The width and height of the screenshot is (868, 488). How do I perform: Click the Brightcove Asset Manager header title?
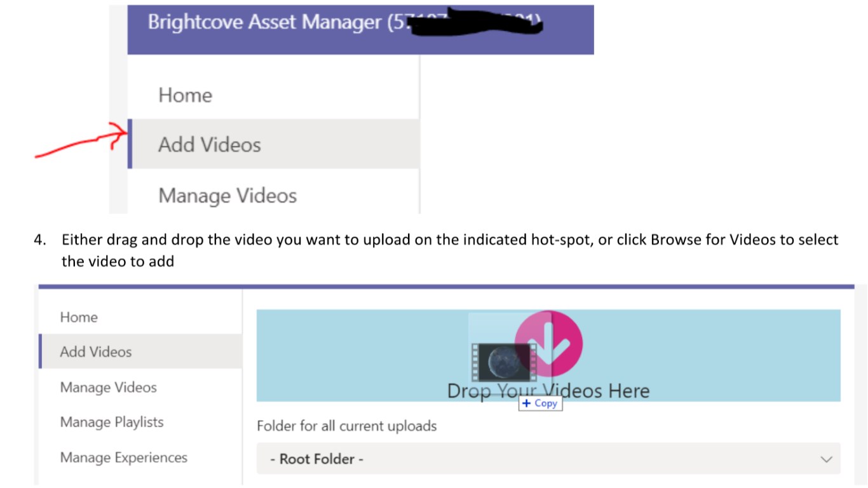[344, 22]
